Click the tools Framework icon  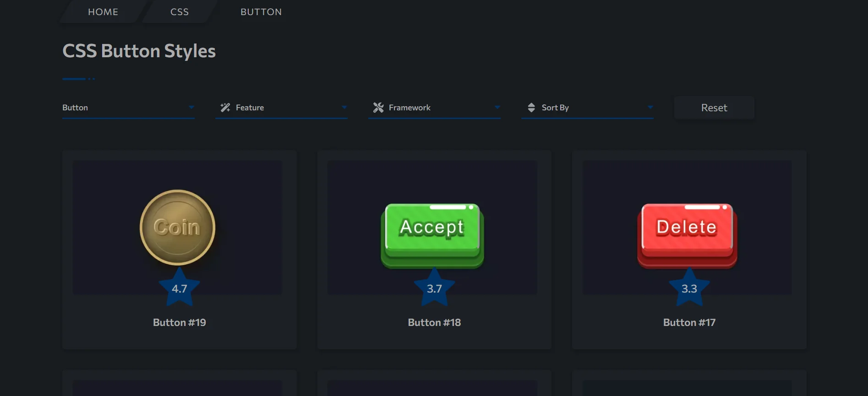(x=378, y=108)
